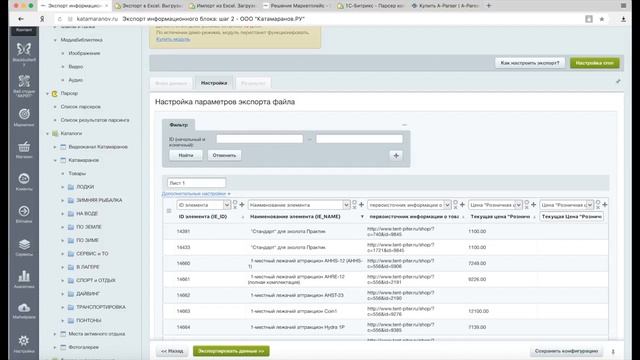The height and width of the screenshot is (360, 640).
Task: Open the Web-studio KAPOT sidebar section
Action: point(24,85)
